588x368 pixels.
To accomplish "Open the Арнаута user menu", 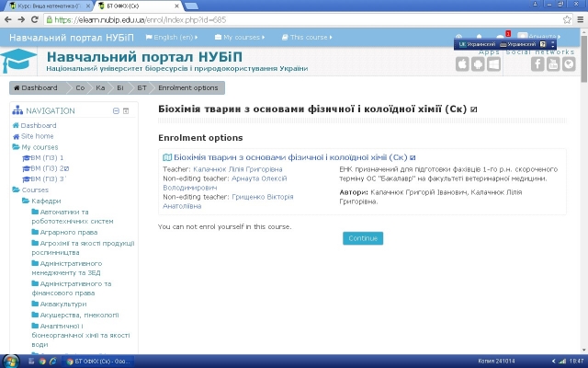I will (x=539, y=37).
